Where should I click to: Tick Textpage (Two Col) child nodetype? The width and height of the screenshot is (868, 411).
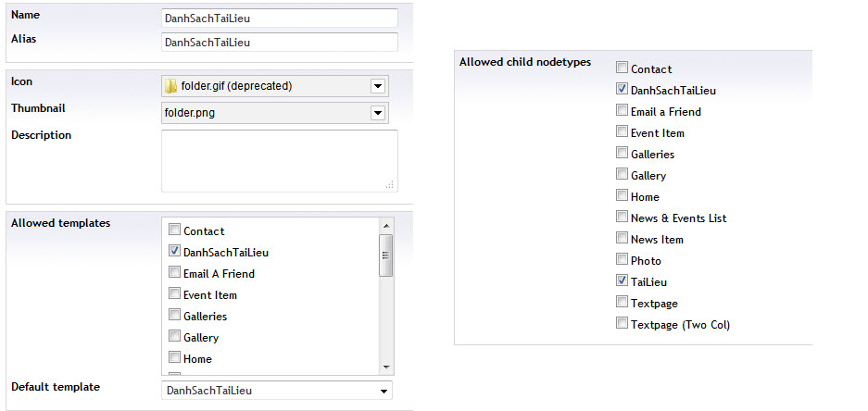tap(622, 324)
